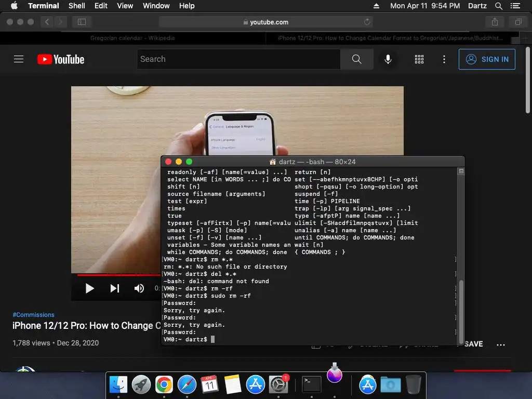Screen dimensions: 532x399
Task: Click the date and time in the menu bar
Action: tap(425, 6)
